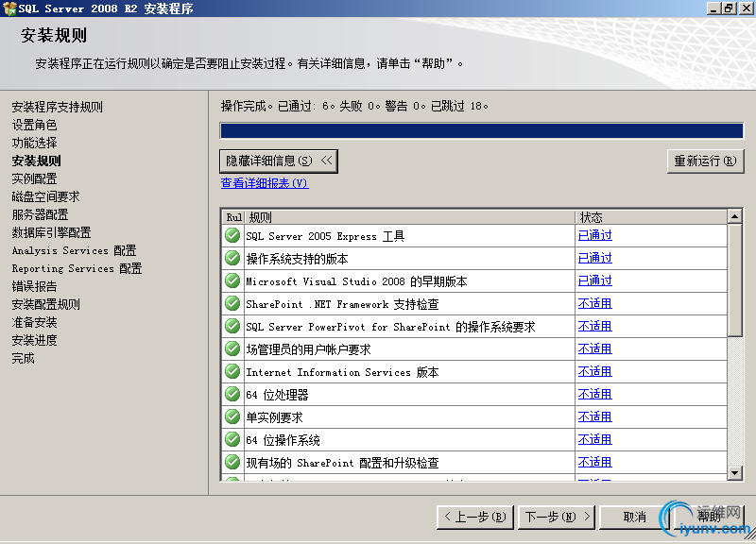Open 不适用 link for 场管理员的用户帐户要求

pyautogui.click(x=595, y=348)
